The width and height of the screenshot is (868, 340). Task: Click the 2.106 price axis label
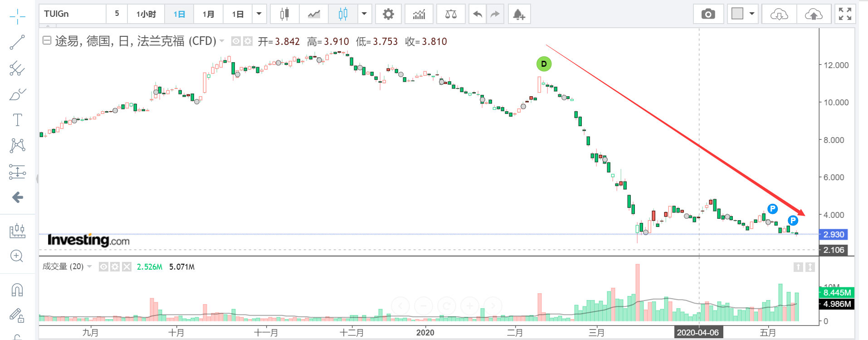click(x=833, y=250)
